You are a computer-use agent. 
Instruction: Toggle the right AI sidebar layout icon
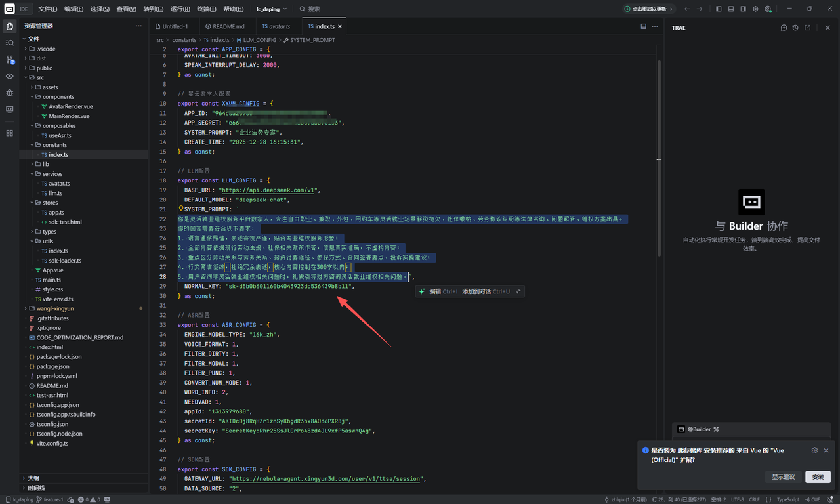pos(743,9)
